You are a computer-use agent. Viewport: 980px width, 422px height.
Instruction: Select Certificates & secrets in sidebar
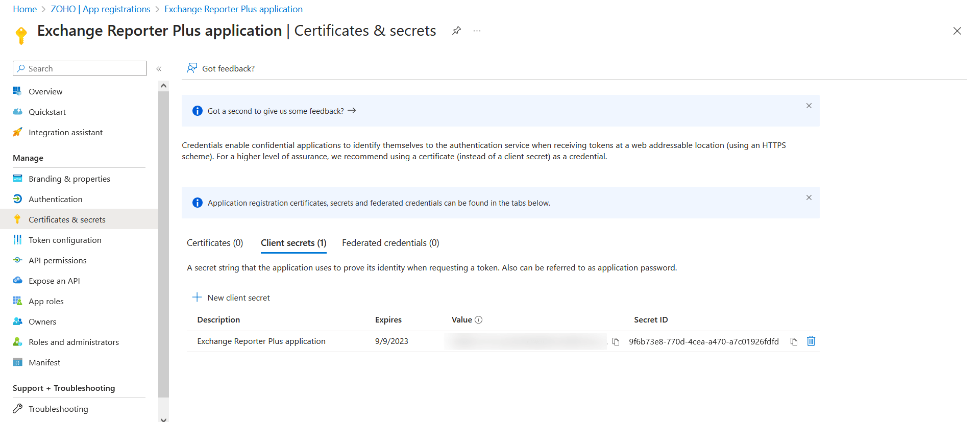tap(79, 219)
